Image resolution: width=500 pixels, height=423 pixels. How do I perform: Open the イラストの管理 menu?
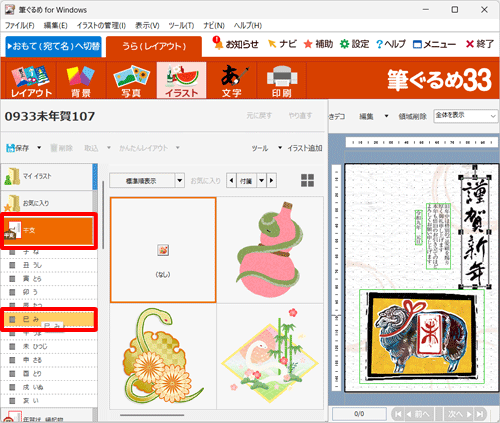click(101, 25)
